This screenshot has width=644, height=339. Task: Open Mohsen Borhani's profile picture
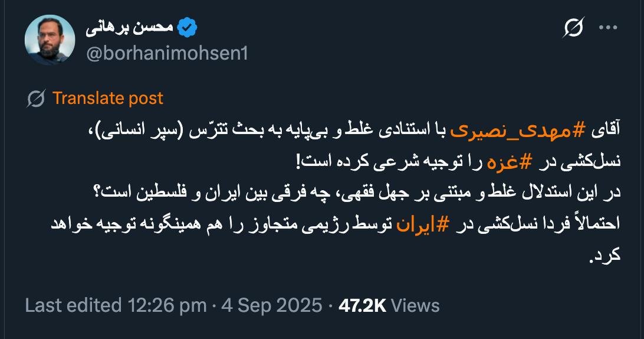pos(50,40)
